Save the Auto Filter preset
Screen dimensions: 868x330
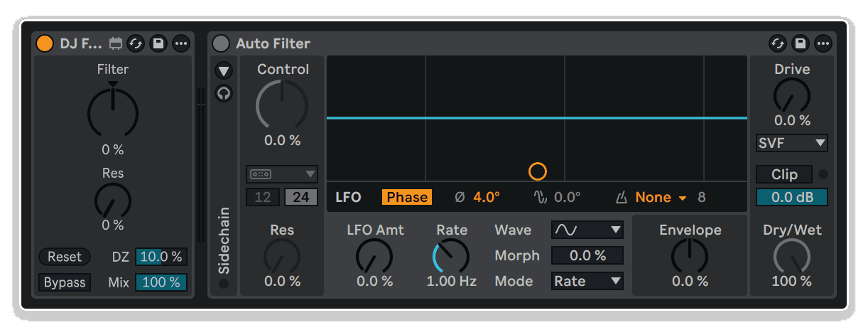[x=801, y=43]
